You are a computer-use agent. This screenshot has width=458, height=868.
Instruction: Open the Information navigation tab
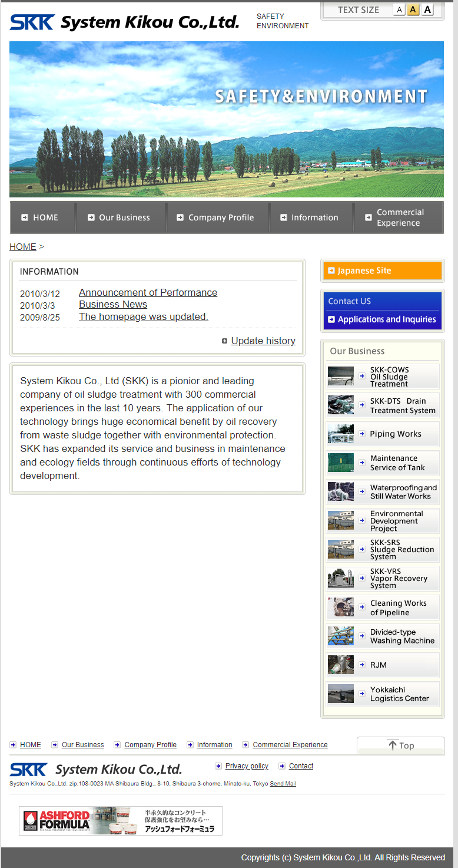click(311, 217)
